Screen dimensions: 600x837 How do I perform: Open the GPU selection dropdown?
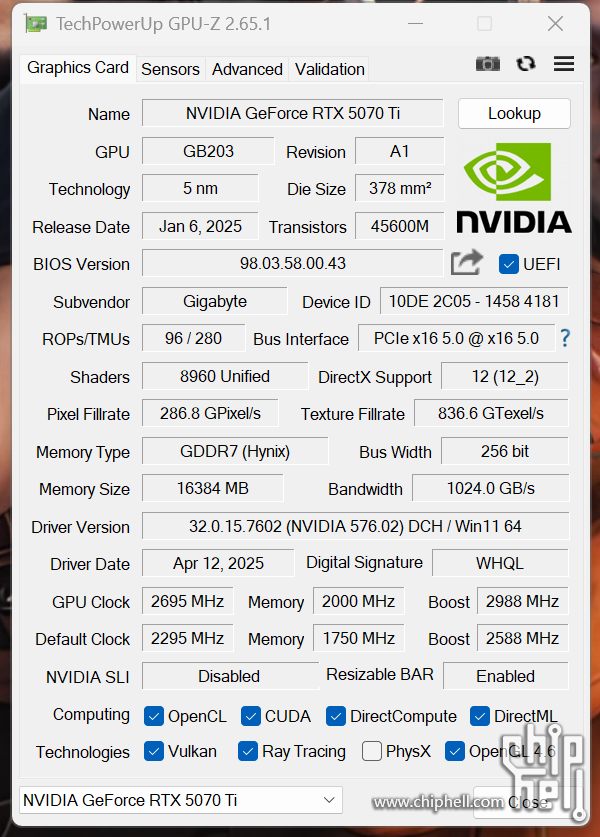pyautogui.click(x=180, y=800)
